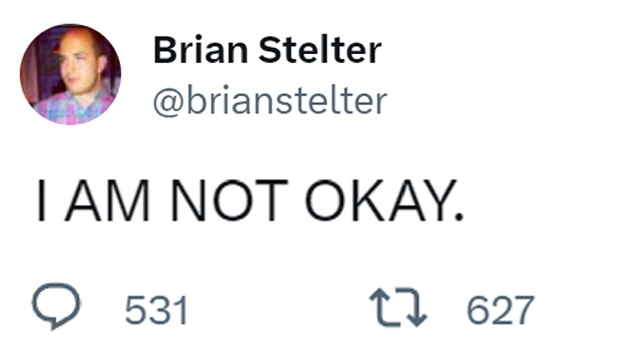Select the number 627 beside retweet icon

(500, 310)
